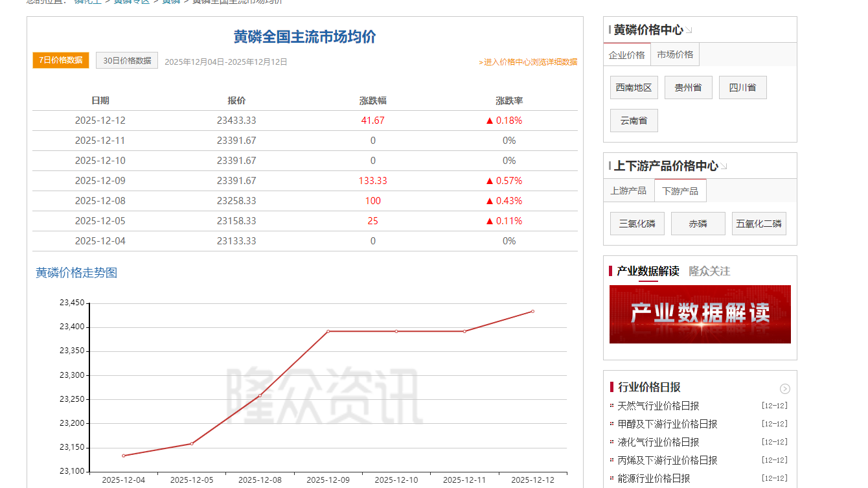Click the 西南地区 button
Screen dimensions: 868x488
pyautogui.click(x=634, y=87)
